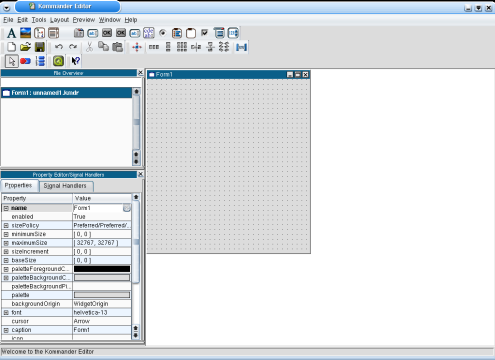The height and width of the screenshot is (360, 495).
Task: Copy selection with the copy icon
Action: 103,47
